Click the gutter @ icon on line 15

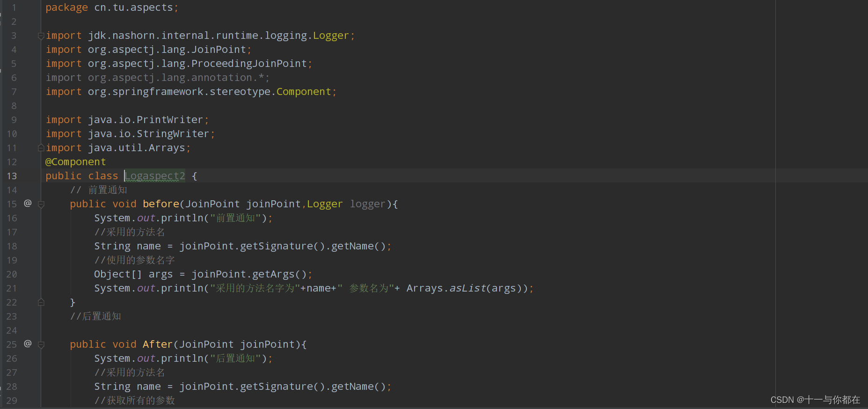(28, 203)
